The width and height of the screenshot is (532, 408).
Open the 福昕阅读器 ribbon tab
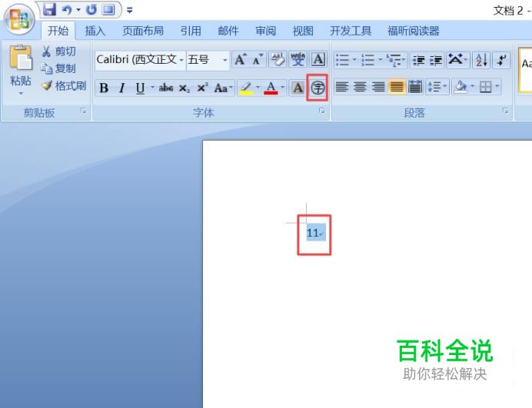pos(414,31)
